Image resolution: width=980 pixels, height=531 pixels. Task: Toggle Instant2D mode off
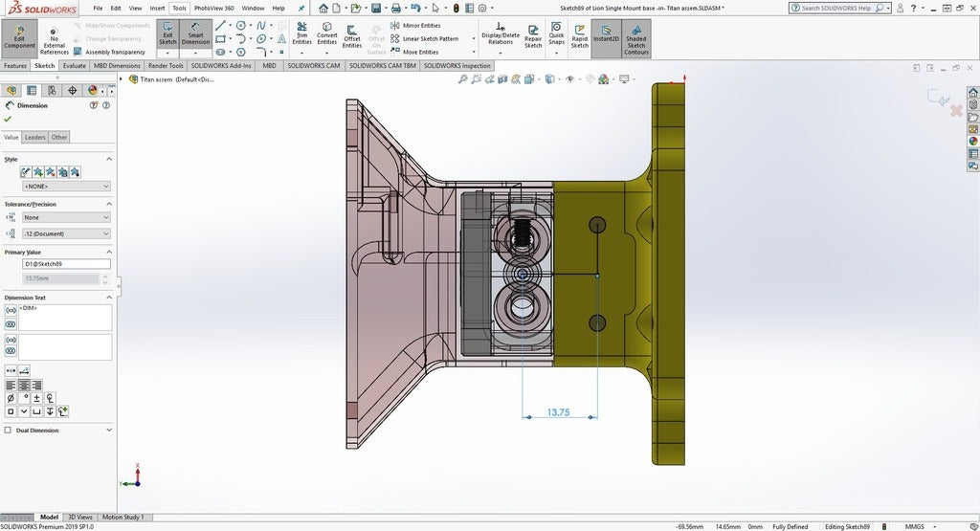606,37
